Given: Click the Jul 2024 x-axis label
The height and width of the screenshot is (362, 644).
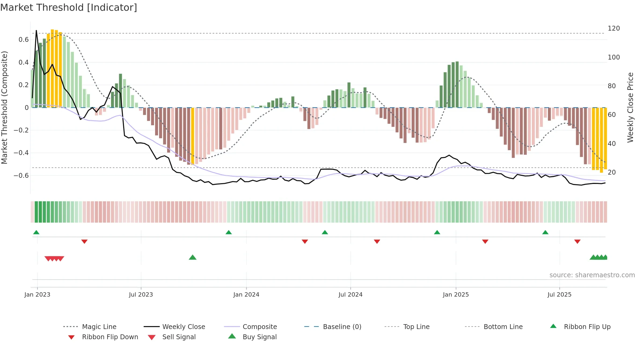Looking at the screenshot, I should 350,295.
